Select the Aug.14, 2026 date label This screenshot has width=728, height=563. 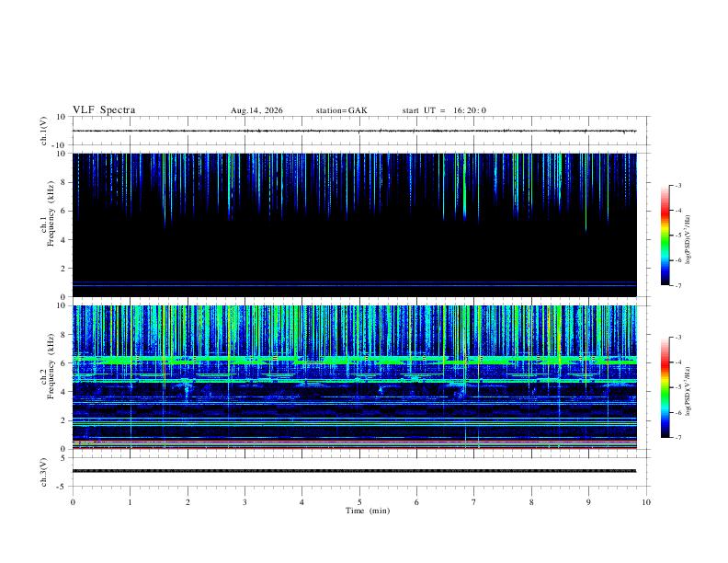click(x=256, y=110)
